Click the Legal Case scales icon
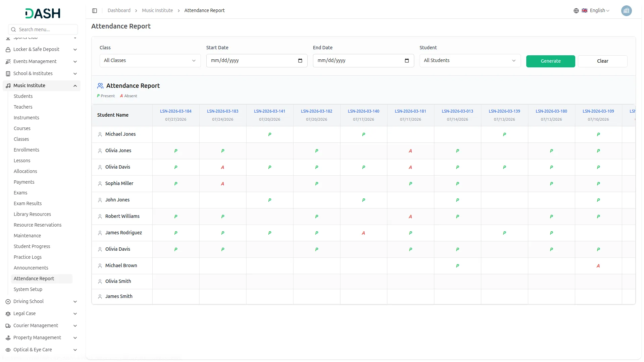 (x=8, y=314)
